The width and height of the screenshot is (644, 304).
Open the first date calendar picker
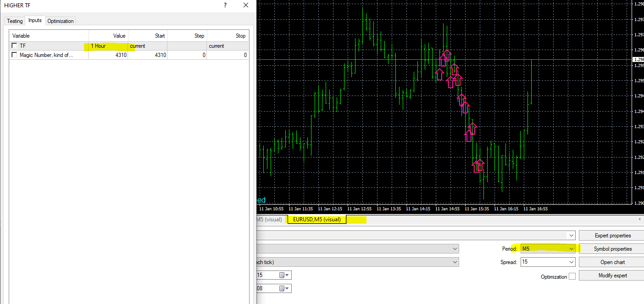284,275
